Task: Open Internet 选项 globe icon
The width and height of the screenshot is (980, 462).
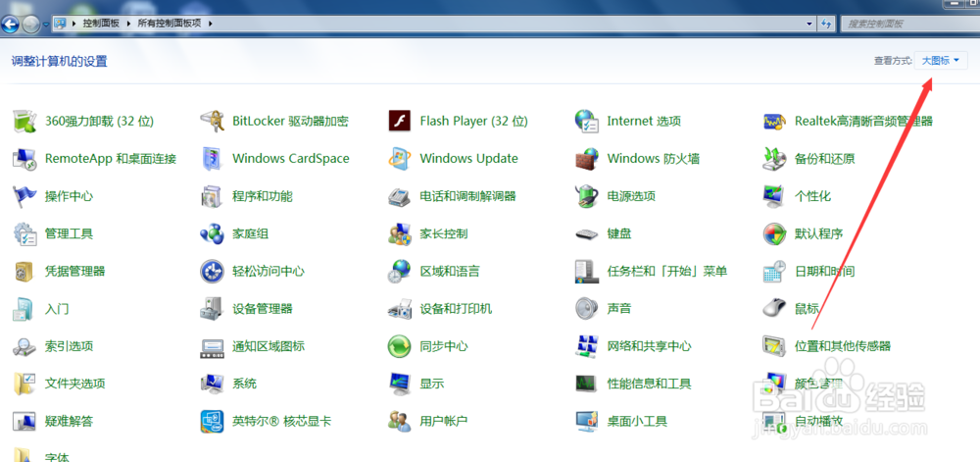Action: coord(587,121)
